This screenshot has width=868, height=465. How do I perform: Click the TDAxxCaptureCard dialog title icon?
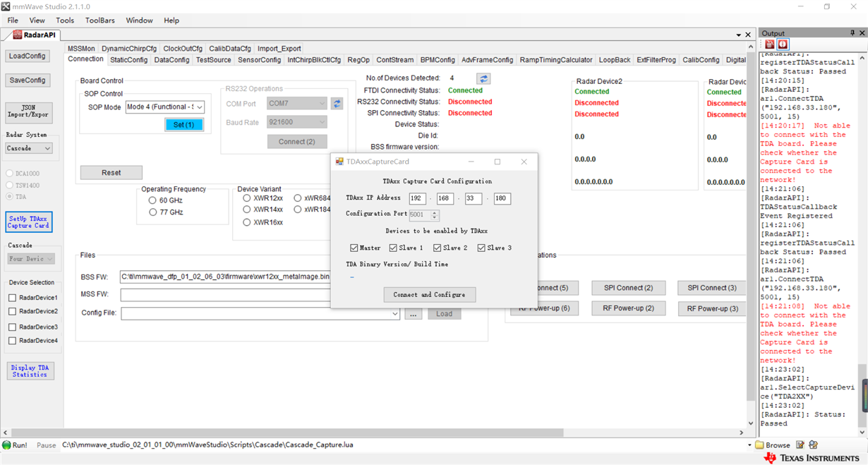tap(340, 162)
